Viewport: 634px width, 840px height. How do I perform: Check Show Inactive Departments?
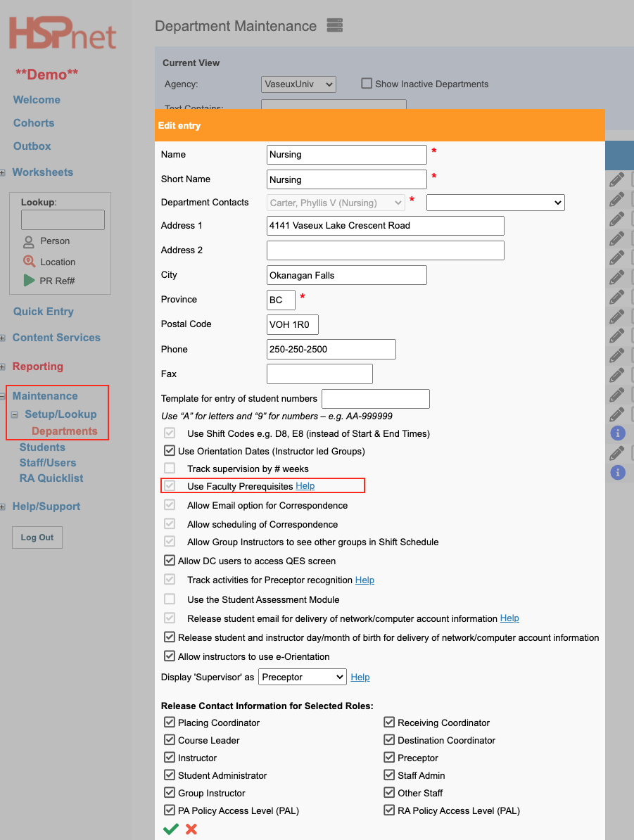(x=367, y=84)
